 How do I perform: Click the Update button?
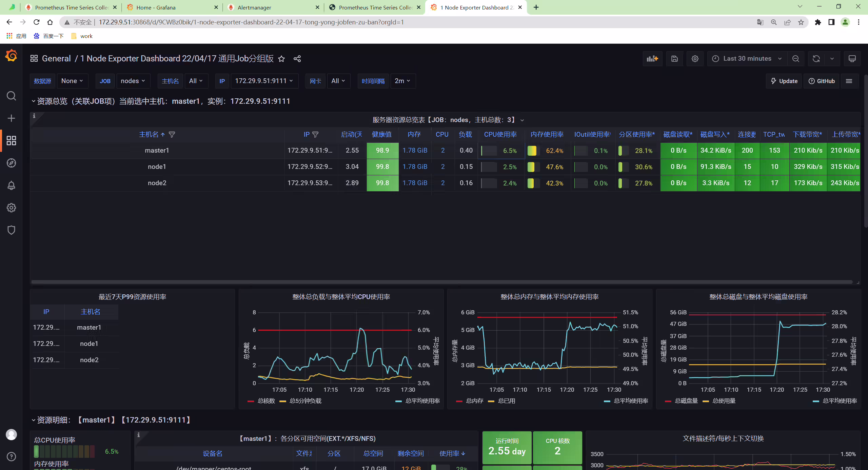(784, 81)
